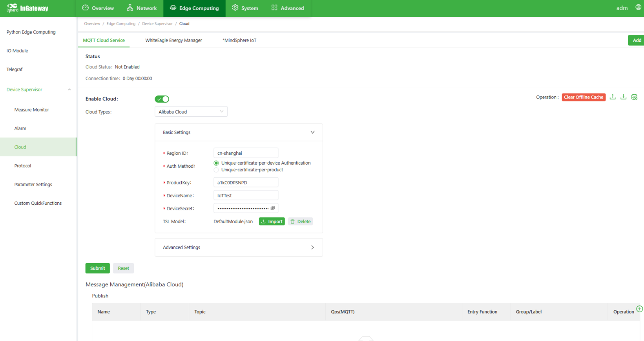Screen dimensions: 644x341
Task: Disable the Enable Cloud switch
Action: (x=162, y=99)
